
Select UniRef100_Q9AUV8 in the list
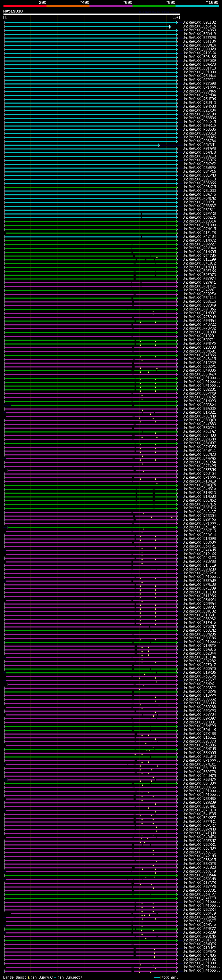[x=199, y=49]
